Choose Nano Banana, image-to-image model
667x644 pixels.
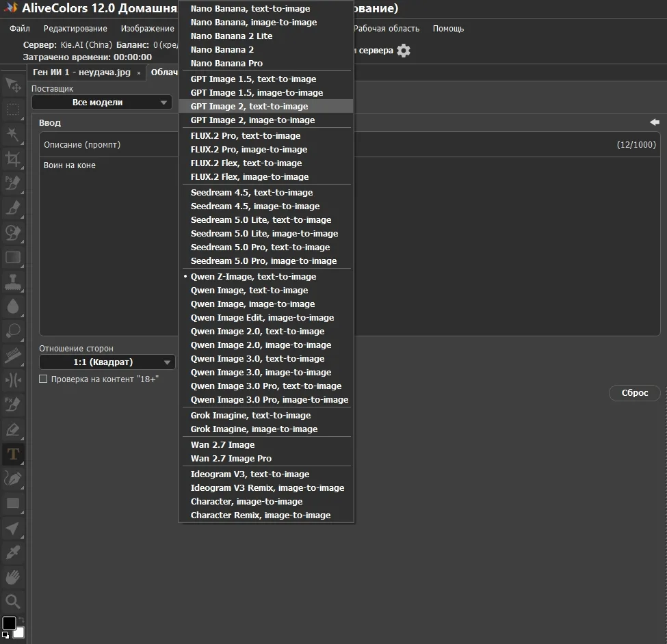click(266, 22)
